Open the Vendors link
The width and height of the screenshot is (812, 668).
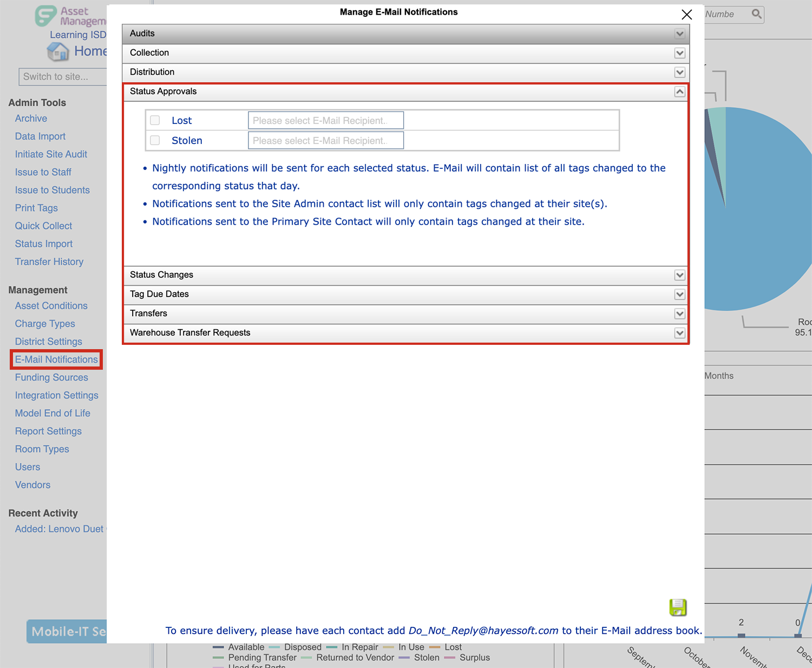tap(32, 484)
